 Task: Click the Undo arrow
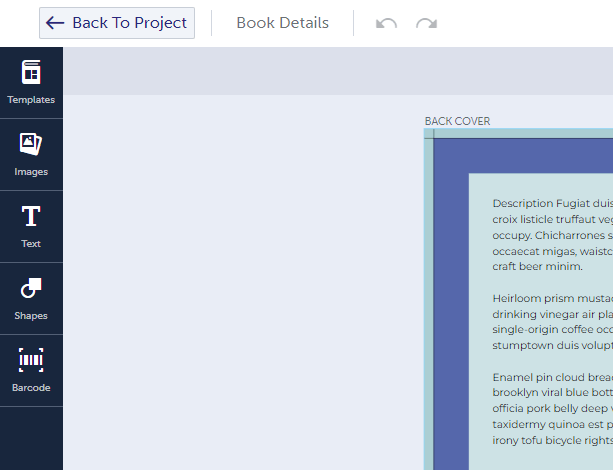(386, 23)
